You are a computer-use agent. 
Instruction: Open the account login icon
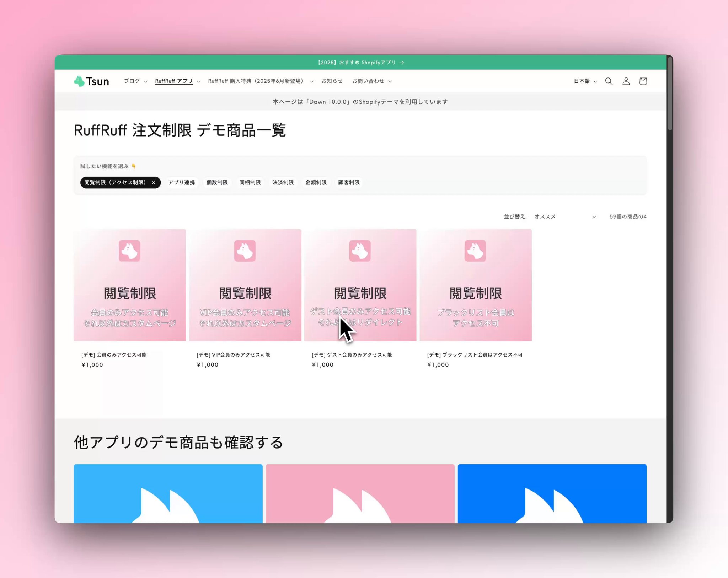point(626,81)
